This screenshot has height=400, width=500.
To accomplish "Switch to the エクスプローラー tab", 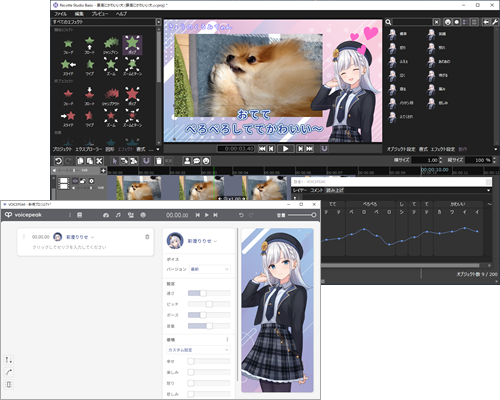I will [x=89, y=149].
